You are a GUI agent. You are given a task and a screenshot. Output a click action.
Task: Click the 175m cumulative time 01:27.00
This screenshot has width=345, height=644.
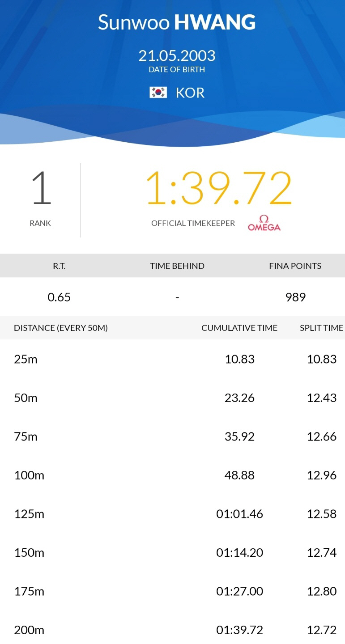(x=239, y=591)
